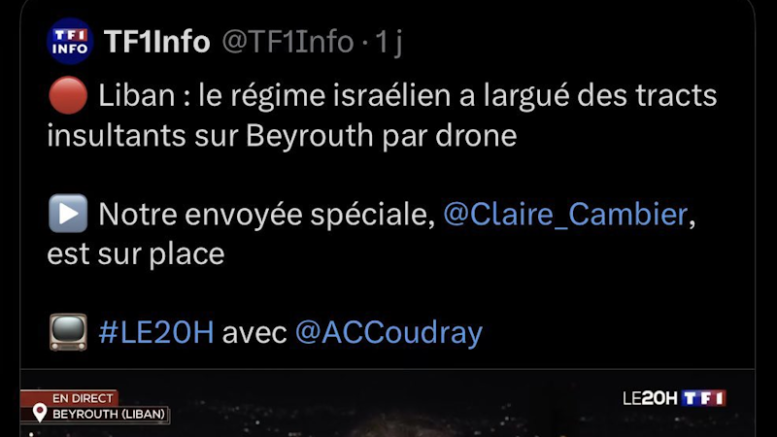
Task: Click the location pin icon beside Beyrouth
Action: 40,414
